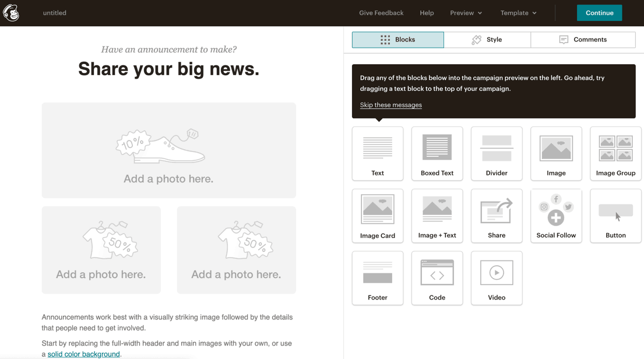Click the Announcements work best paragraph
Viewport: 644px width, 359px height.
point(167,322)
